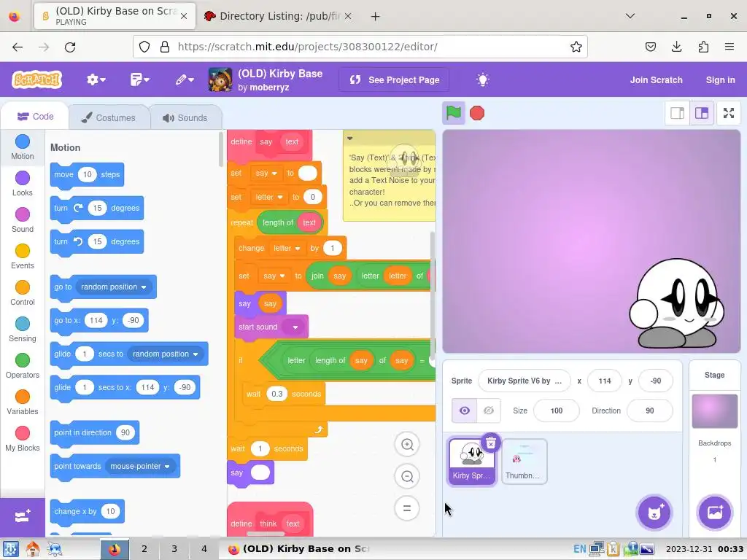Viewport: 747px width, 560px height.
Task: Select the Variables block category
Action: [x=23, y=402]
